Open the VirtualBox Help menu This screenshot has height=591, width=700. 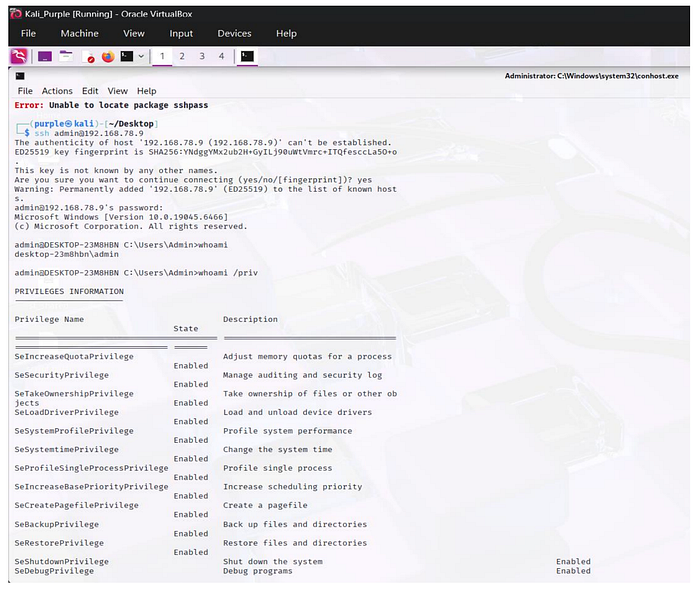[x=286, y=33]
